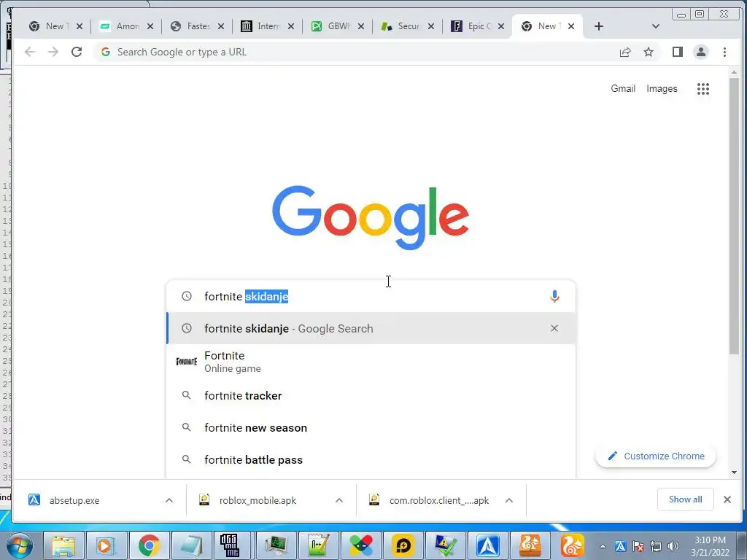
Task: Open the Google apps grid
Action: point(703,88)
